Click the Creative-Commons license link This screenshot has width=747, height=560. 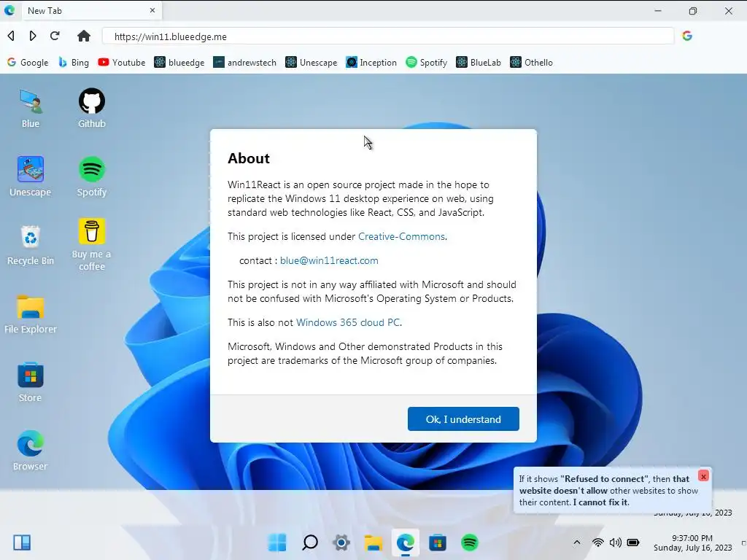click(x=402, y=237)
